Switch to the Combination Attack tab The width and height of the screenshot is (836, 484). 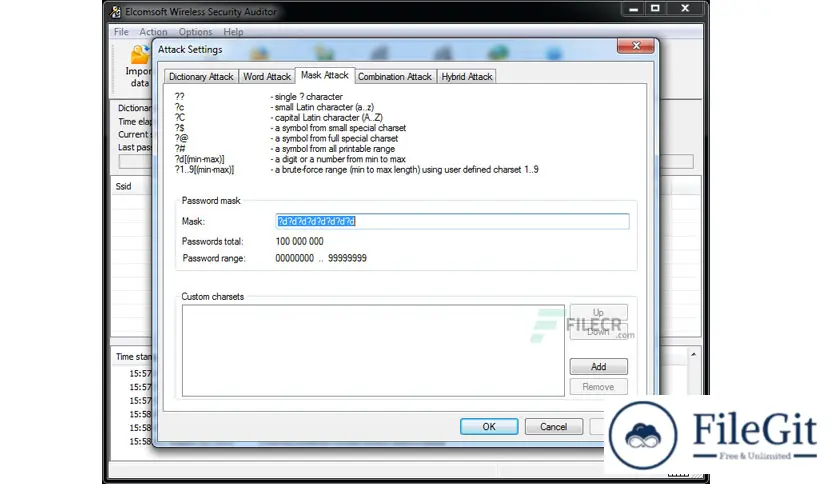click(x=395, y=77)
